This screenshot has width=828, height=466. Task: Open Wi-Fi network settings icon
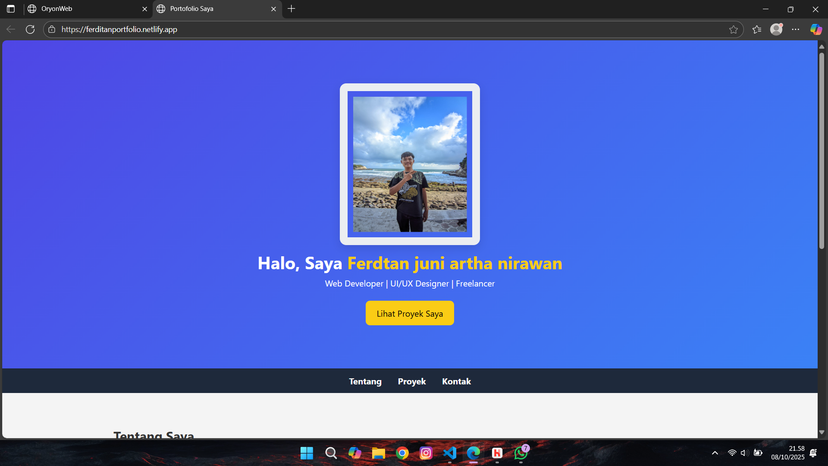tap(732, 453)
